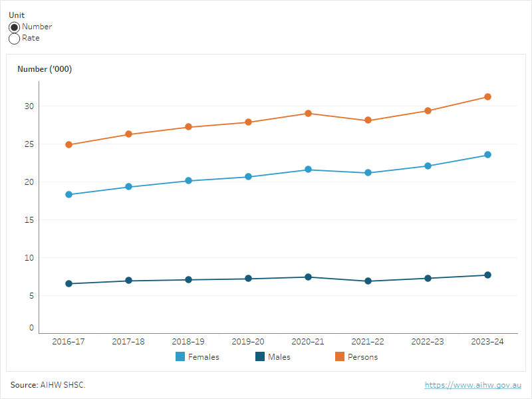Click the Males data point for 2020–21
Image resolution: width=532 pixels, height=399 pixels.
coord(308,277)
